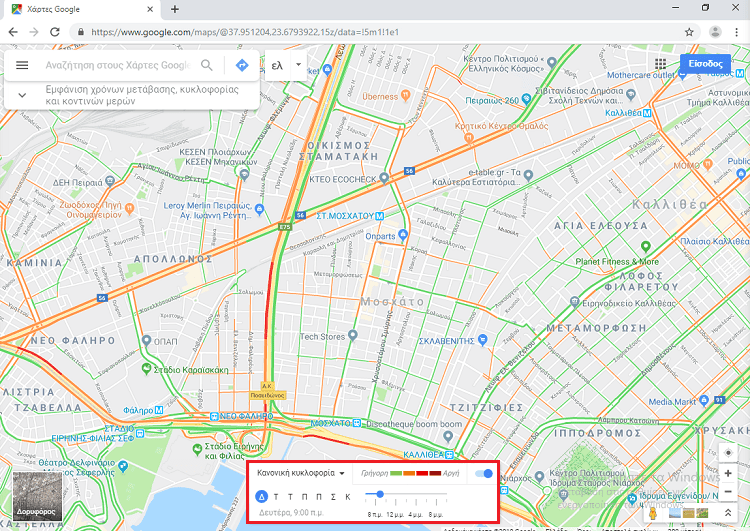
Task: Select the ΚΤΕΟ ECOCHECK map pin
Action: tap(384, 178)
